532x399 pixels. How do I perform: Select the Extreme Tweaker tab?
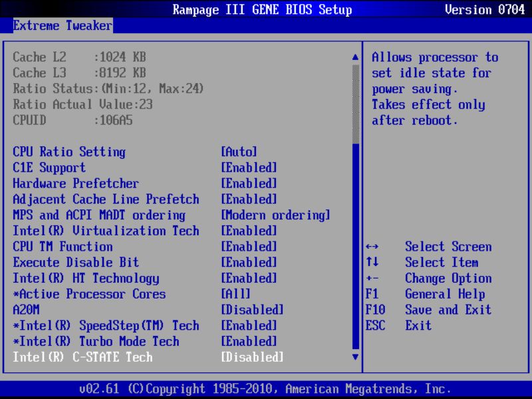pos(63,25)
